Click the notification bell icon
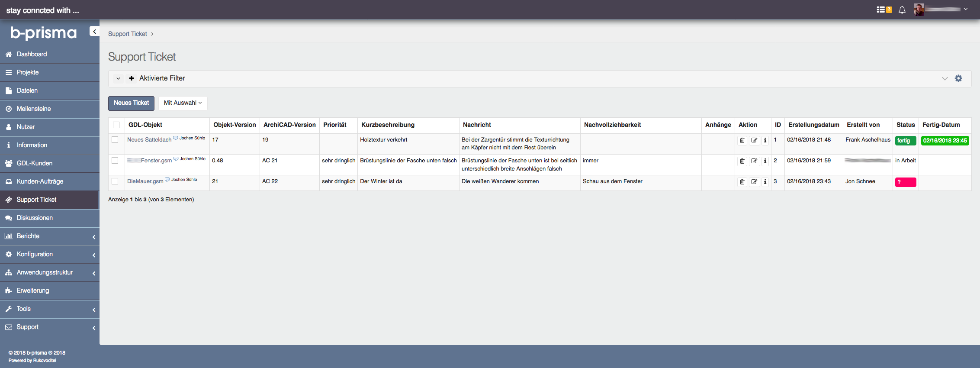The height and width of the screenshot is (368, 980). (x=902, y=10)
